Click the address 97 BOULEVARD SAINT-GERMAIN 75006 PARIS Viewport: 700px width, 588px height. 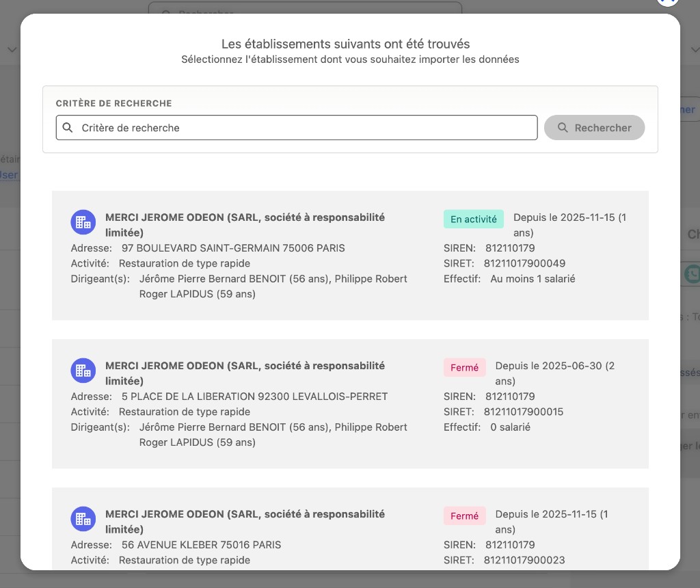tap(233, 248)
